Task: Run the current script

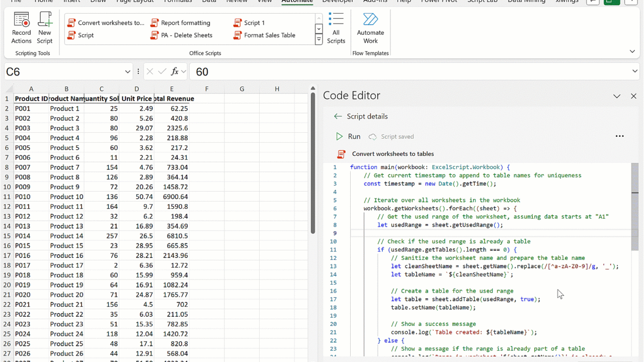Action: pyautogui.click(x=348, y=136)
